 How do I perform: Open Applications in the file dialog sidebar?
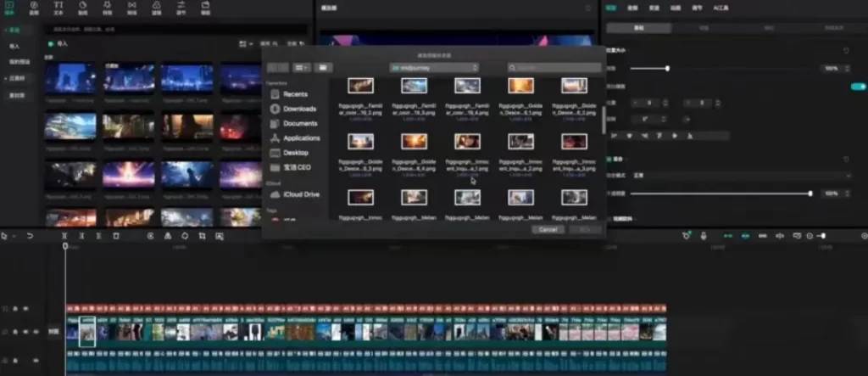(302, 138)
